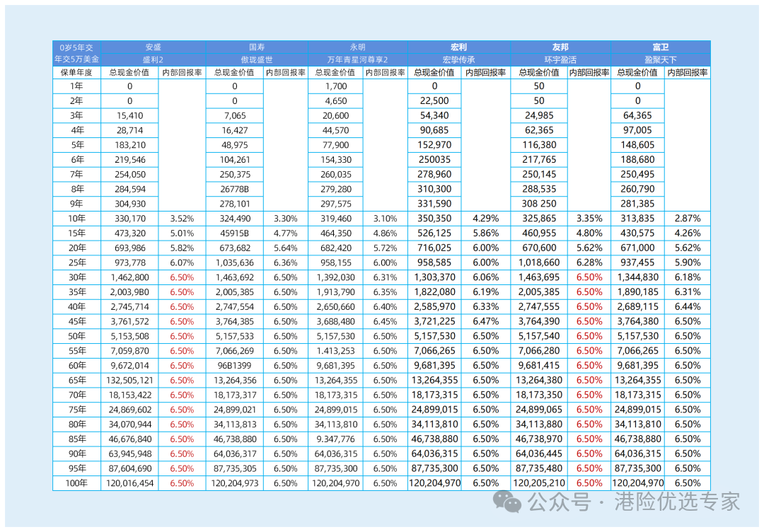This screenshot has width=764, height=532.
Task: Click the value 64,365
Action: (638, 116)
